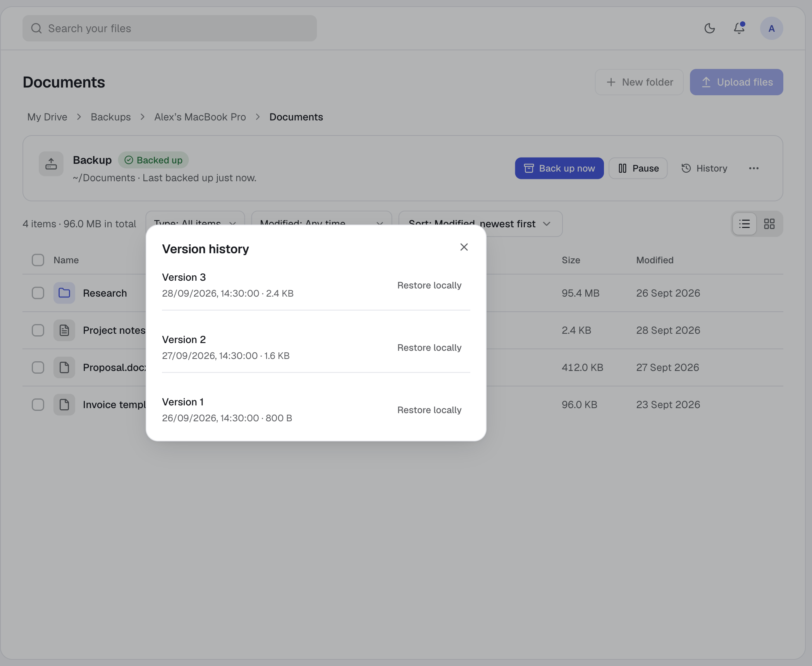Open Sort: Modified newest first dropdown
The height and width of the screenshot is (666, 812).
pos(480,224)
